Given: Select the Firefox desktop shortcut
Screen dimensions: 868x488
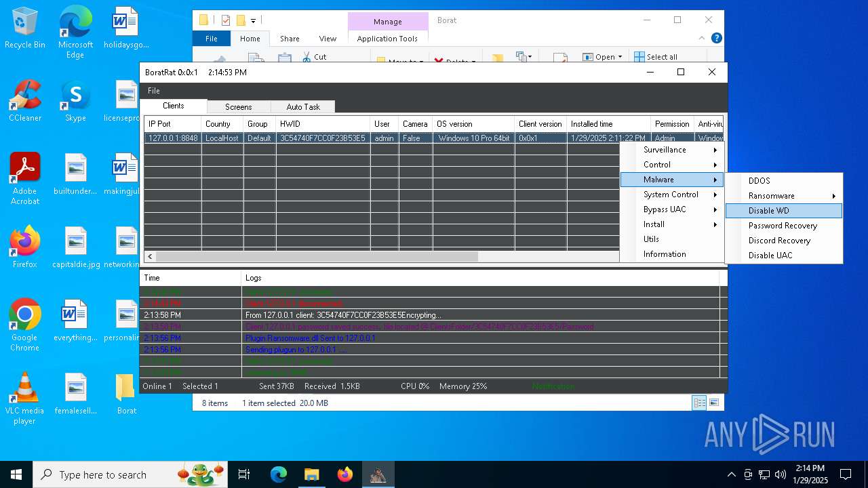Looking at the screenshot, I should click(x=25, y=247).
